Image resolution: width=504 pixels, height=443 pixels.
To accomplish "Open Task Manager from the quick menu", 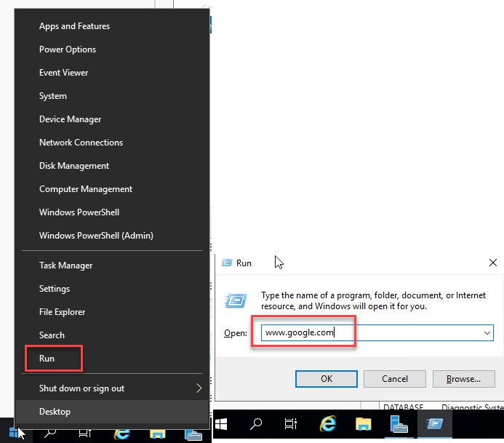I will coord(65,266).
